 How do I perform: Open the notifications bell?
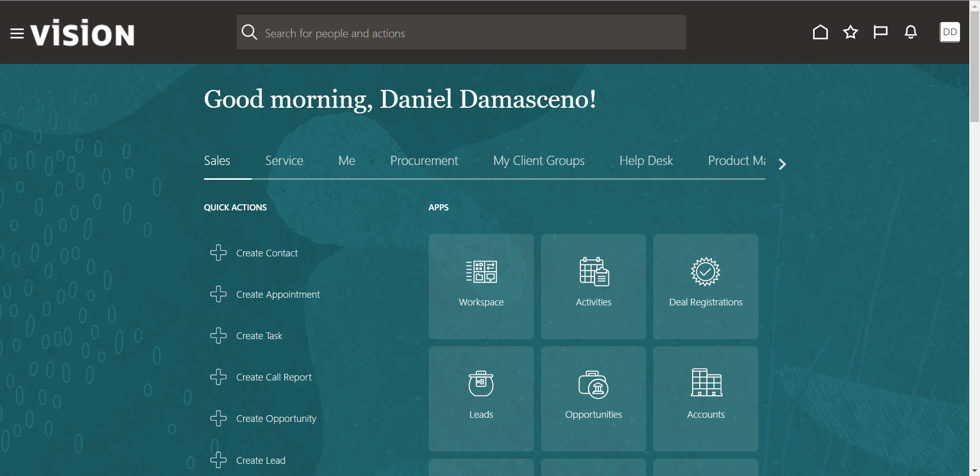pyautogui.click(x=911, y=32)
